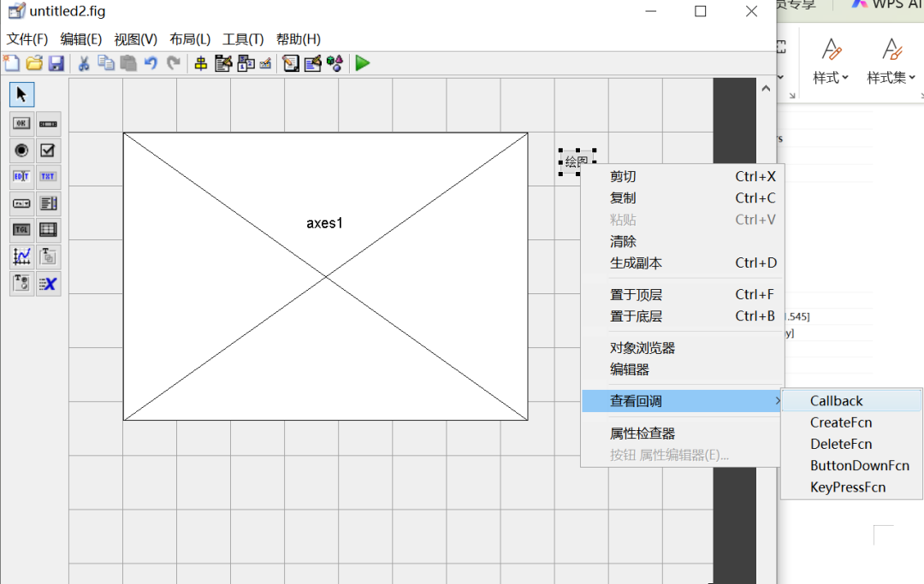Open the Align Objects tool
The width and height of the screenshot is (924, 584).
coord(201,63)
